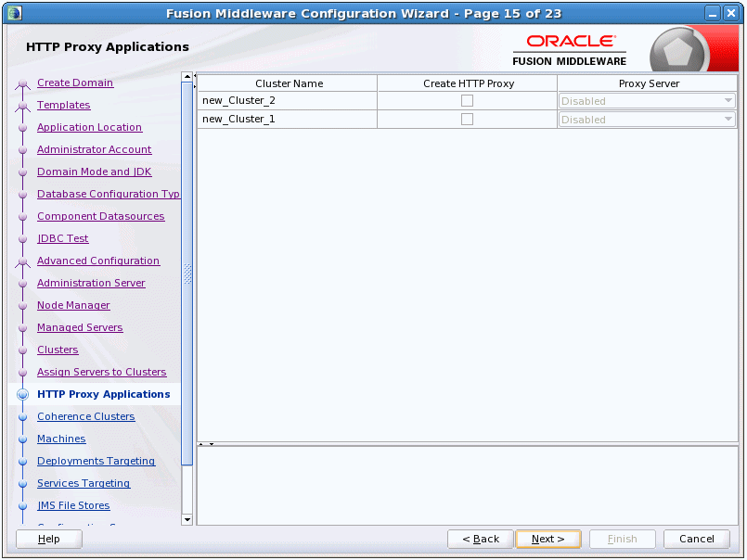
Task: Click the sidebar splitter grip handle
Action: coord(187,274)
